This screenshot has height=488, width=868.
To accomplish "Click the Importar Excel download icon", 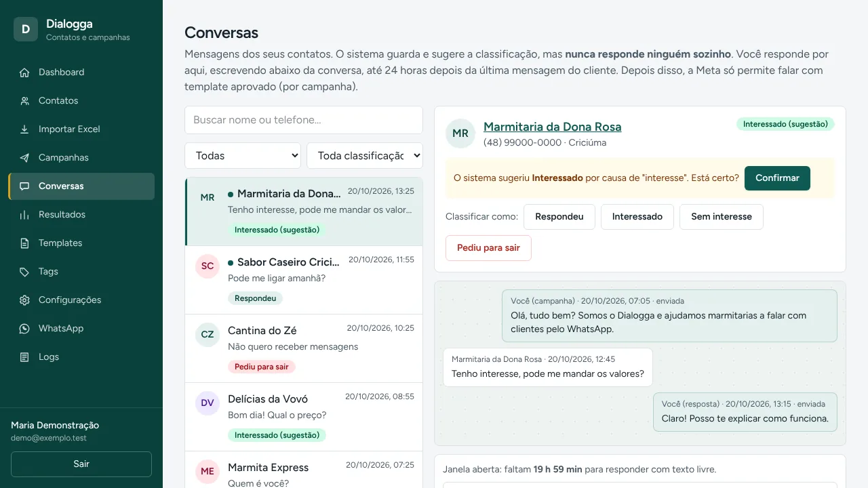I will click(x=24, y=129).
